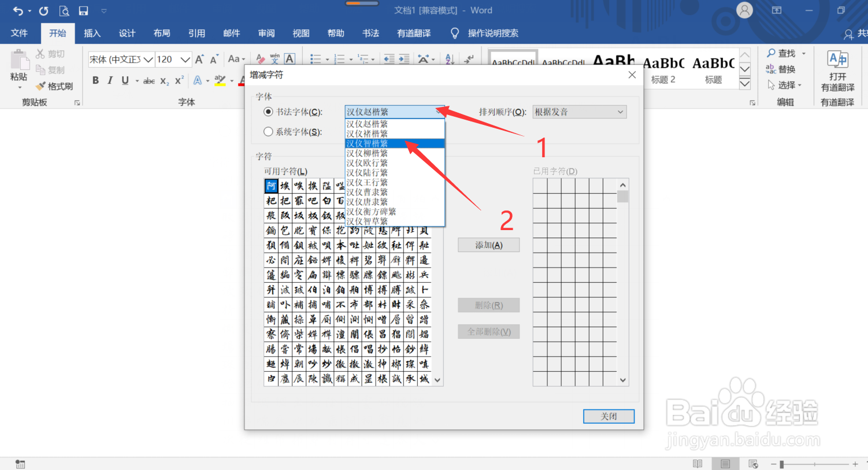
Task: Click the zoom in plus button
Action: [x=855, y=464]
